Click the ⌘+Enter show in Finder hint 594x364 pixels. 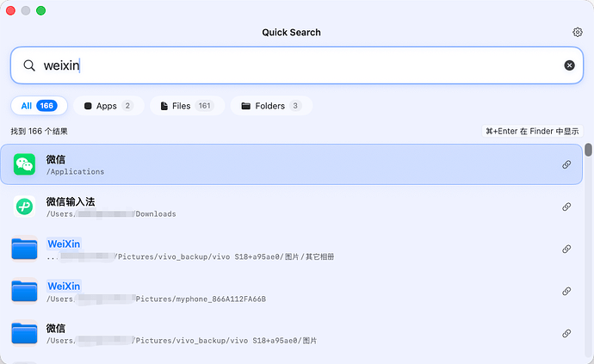click(532, 131)
